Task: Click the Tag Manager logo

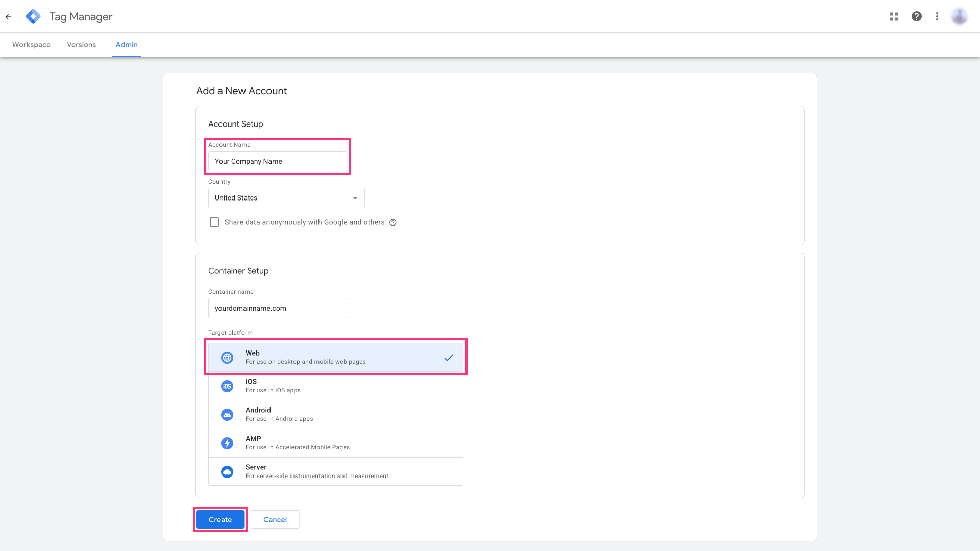Action: coord(33,16)
